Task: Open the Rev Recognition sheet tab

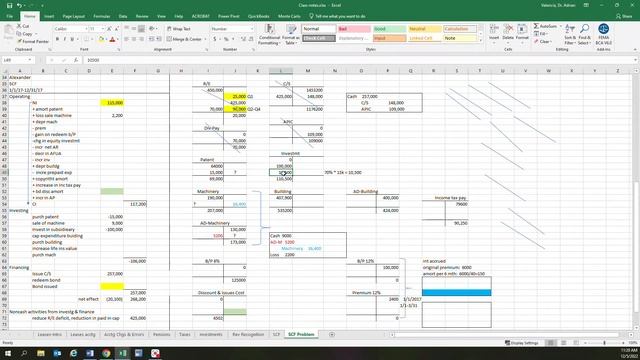Action: [x=248, y=334]
